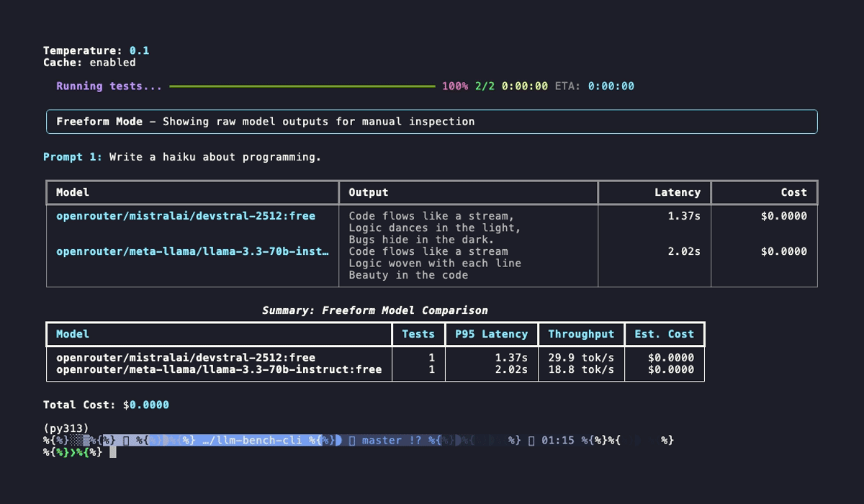The image size is (864, 504).
Task: Select the truncated llama-3.3-70b-inst… model name
Action: point(193,251)
